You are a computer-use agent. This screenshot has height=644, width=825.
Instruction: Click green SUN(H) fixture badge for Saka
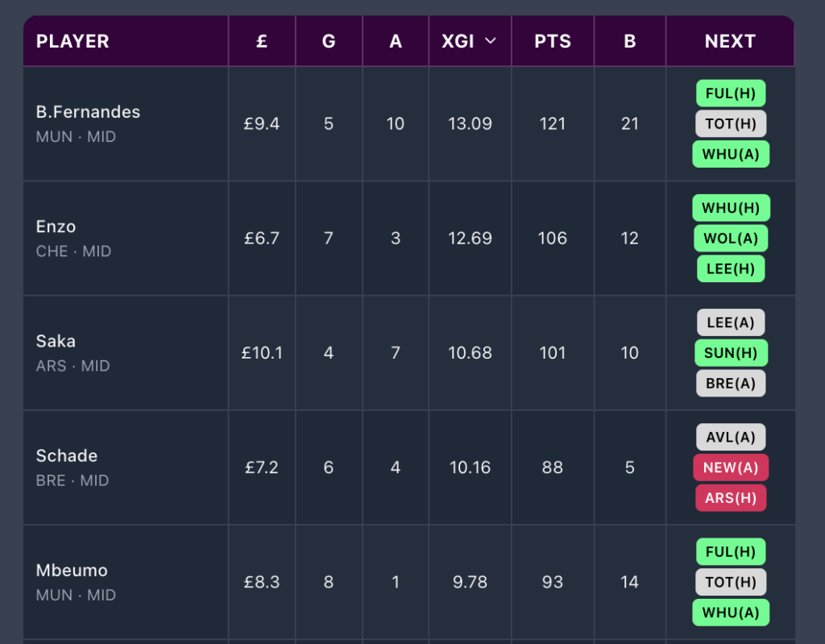731,352
